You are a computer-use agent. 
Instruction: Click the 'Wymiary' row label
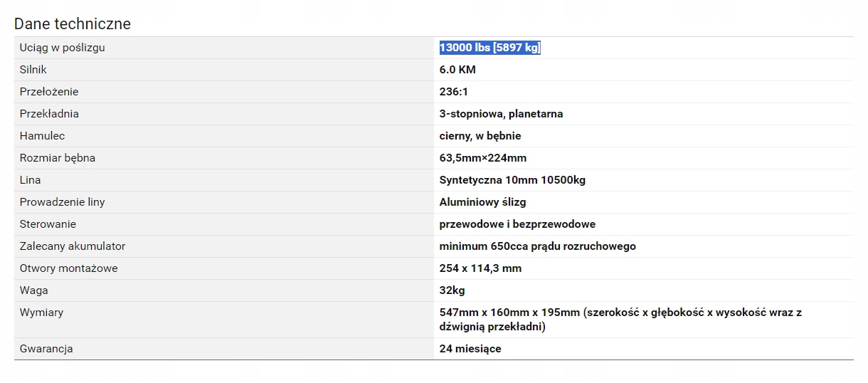(x=41, y=313)
